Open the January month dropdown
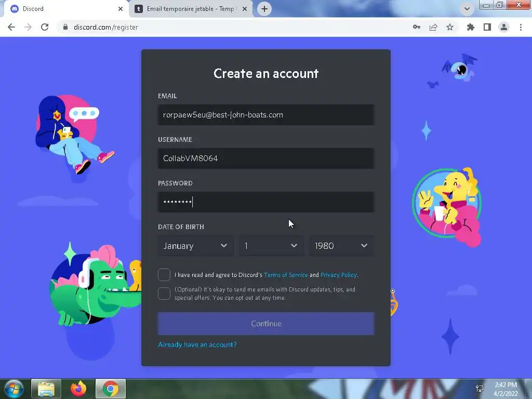Image resolution: width=532 pixels, height=399 pixels. coord(196,246)
